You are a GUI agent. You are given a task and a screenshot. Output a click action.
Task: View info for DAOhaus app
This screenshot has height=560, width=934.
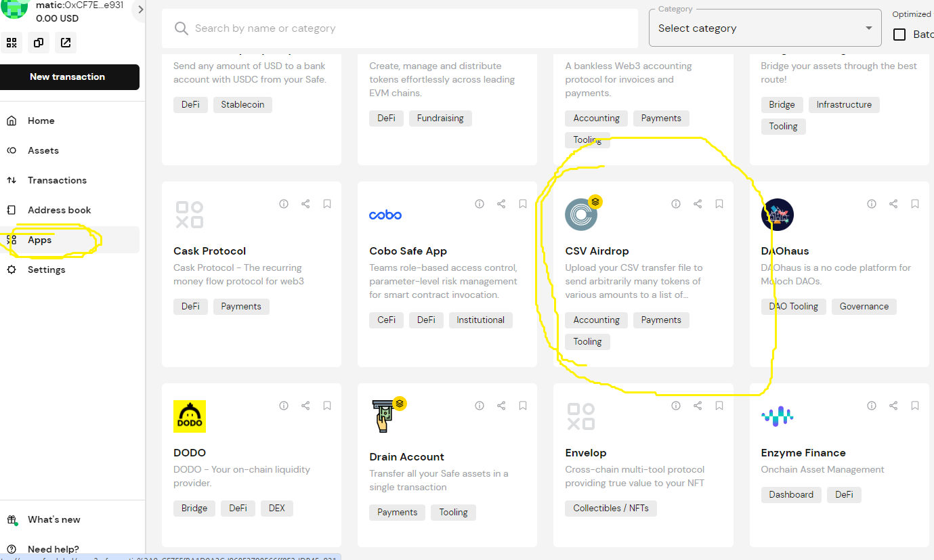click(x=872, y=204)
